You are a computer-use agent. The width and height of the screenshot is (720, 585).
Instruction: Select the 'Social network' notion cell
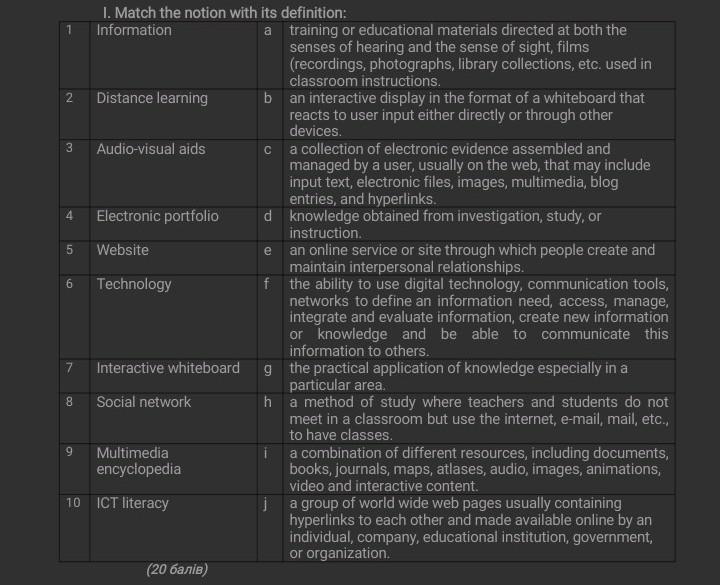click(143, 402)
